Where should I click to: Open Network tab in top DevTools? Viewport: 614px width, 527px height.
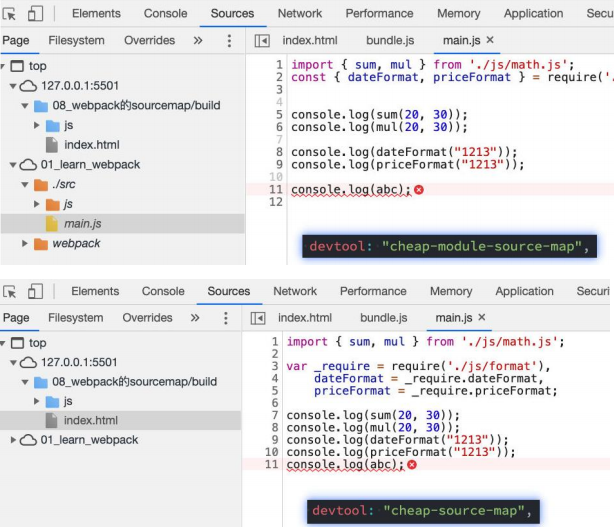pyautogui.click(x=300, y=14)
